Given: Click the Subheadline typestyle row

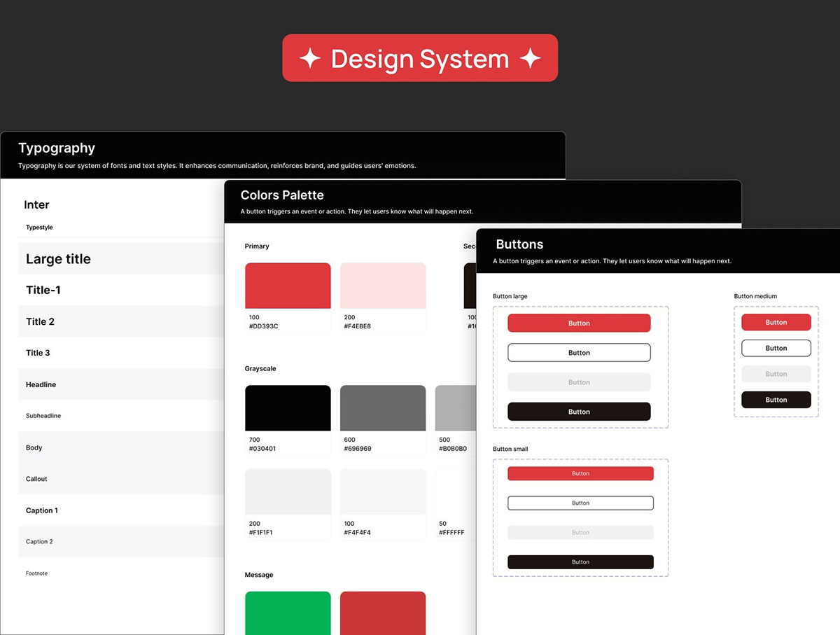Looking at the screenshot, I should tap(121, 416).
